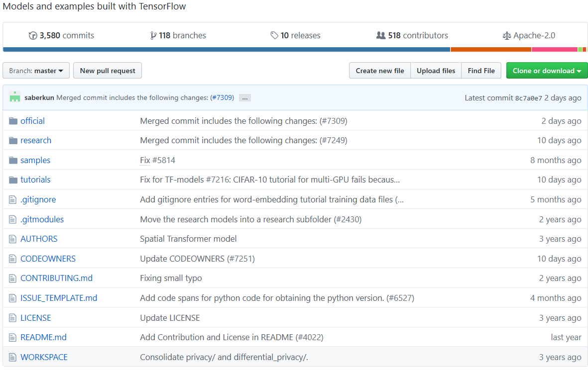
Task: Open the Branch: master dropdown
Action: (36, 71)
